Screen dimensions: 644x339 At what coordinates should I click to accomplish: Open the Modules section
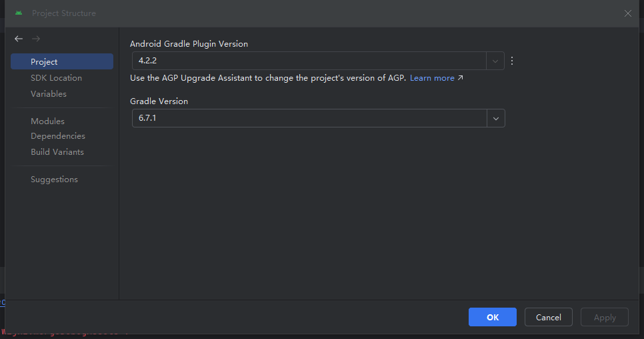coord(47,121)
